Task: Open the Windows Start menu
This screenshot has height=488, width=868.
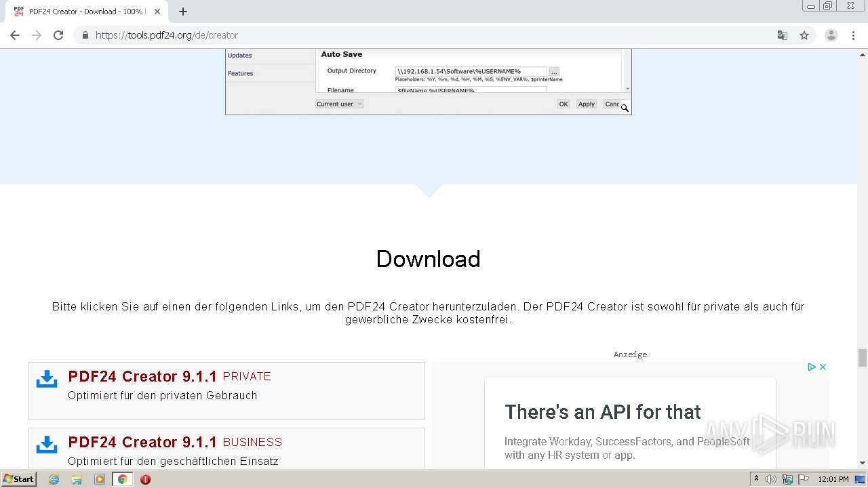Action: (x=19, y=479)
